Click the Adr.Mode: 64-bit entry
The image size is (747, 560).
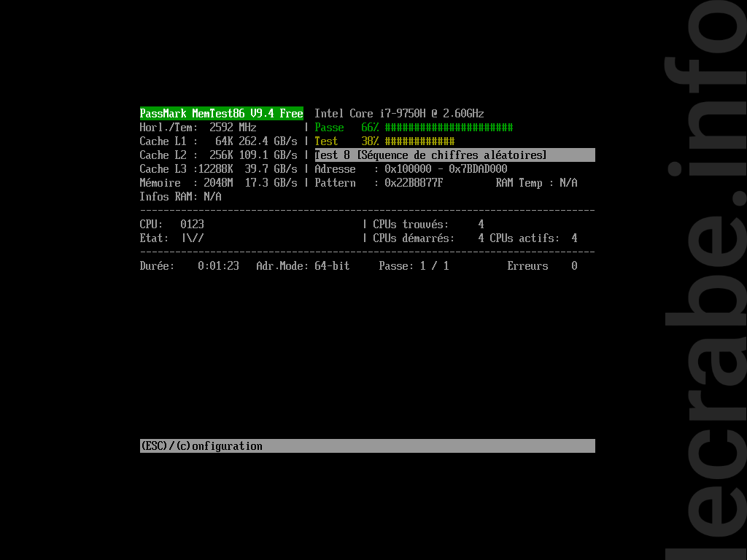click(x=303, y=265)
